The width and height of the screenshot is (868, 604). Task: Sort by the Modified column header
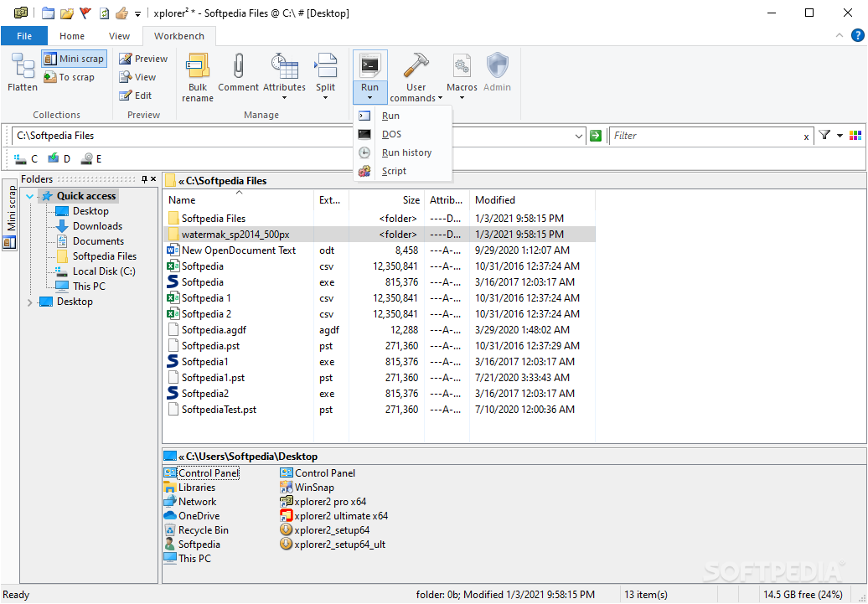pyautogui.click(x=532, y=200)
